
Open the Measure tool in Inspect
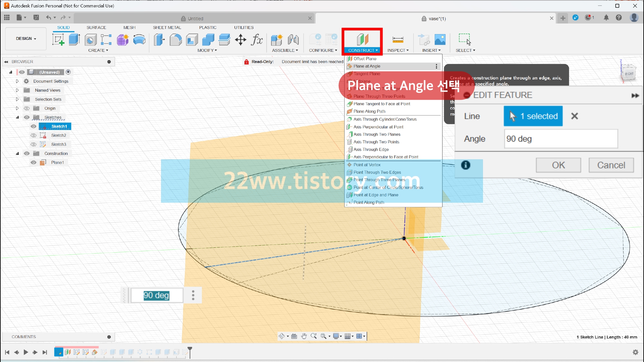tap(398, 40)
